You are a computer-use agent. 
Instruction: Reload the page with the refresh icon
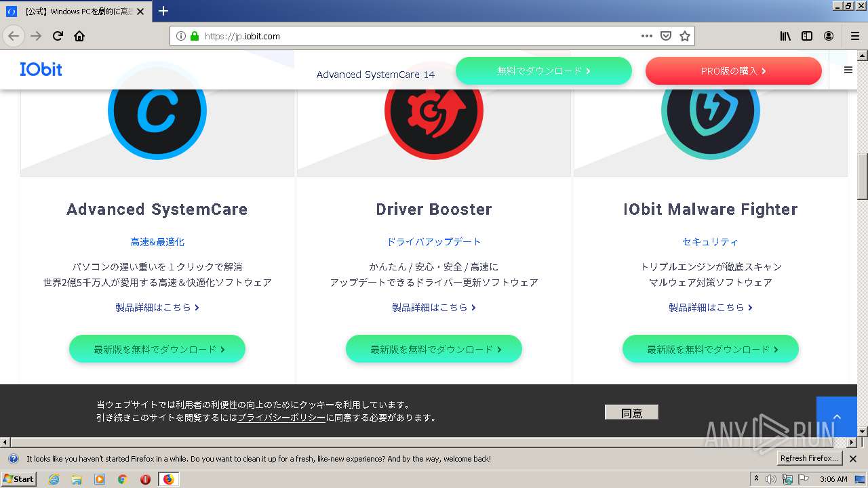(58, 36)
